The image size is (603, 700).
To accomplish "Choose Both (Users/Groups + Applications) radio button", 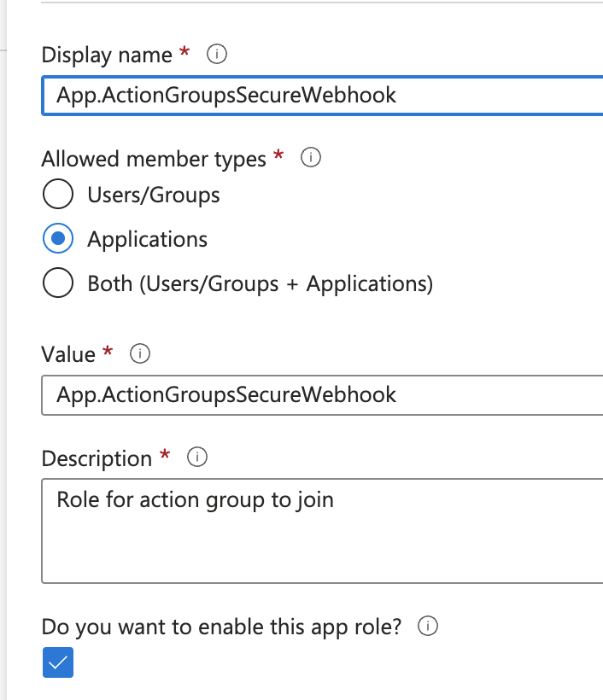I will 58,283.
